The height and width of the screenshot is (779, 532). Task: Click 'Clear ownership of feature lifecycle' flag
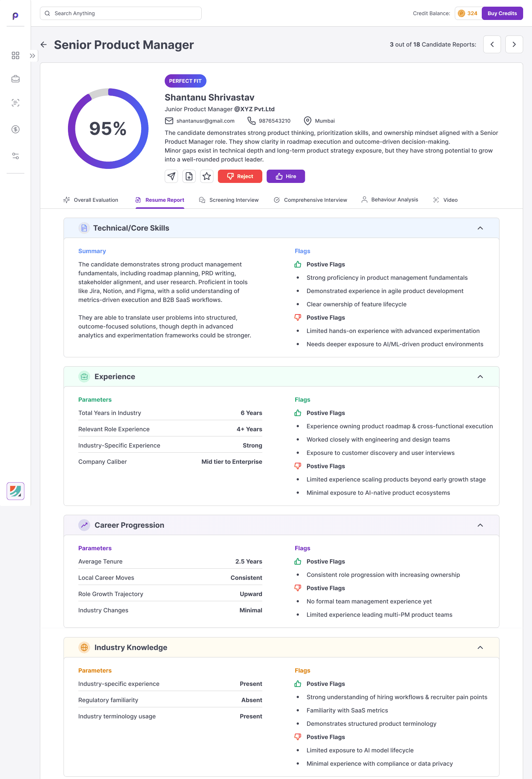(357, 304)
